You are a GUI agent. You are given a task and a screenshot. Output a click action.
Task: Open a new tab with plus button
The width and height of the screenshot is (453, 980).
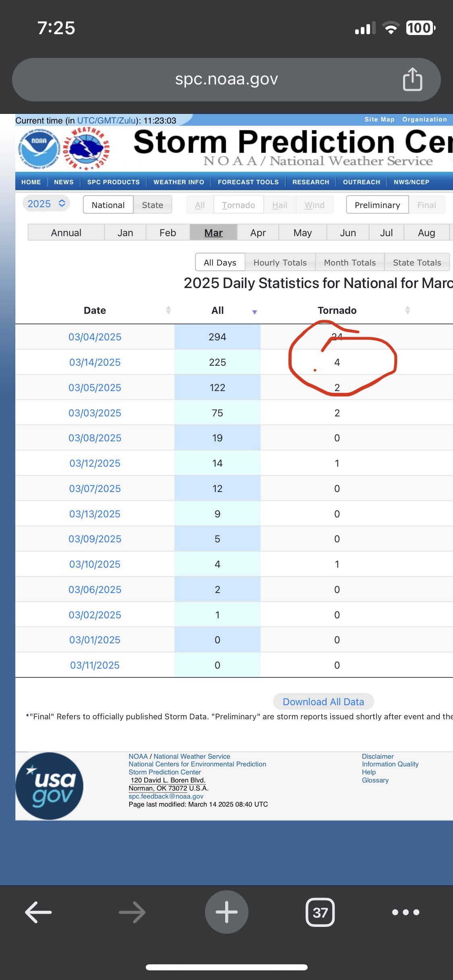tap(226, 912)
